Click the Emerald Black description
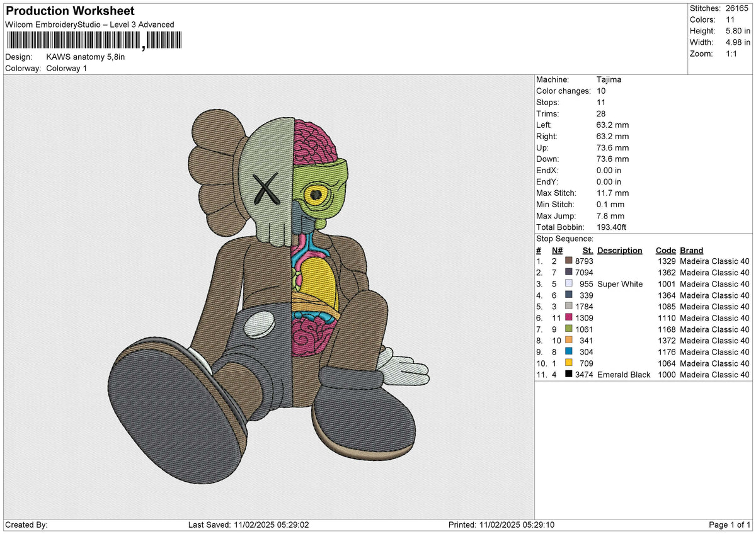 coord(624,374)
